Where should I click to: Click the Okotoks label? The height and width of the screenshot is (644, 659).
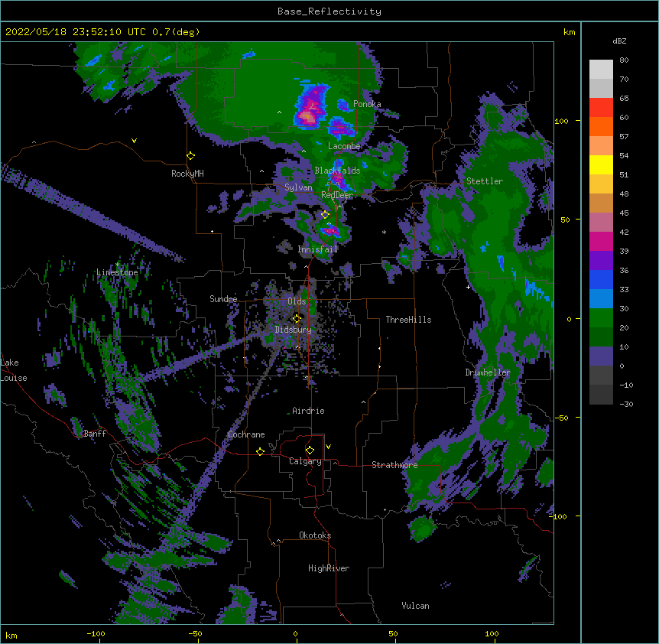click(x=315, y=535)
